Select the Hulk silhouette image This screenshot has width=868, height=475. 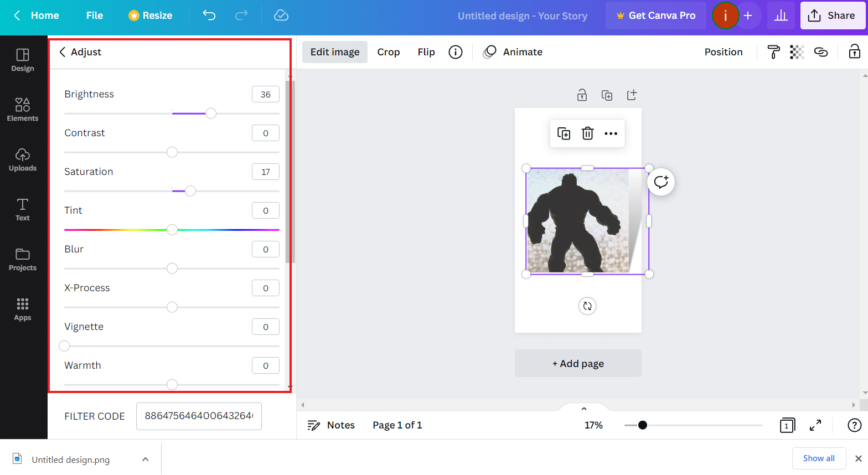pos(587,221)
